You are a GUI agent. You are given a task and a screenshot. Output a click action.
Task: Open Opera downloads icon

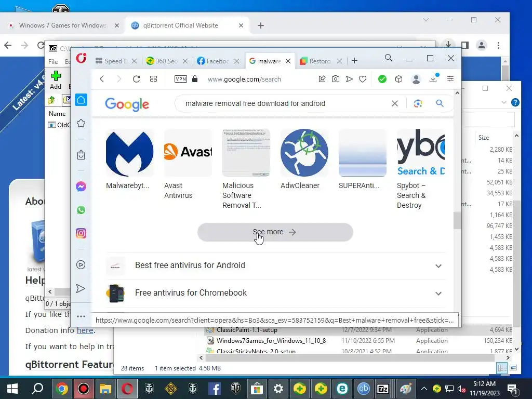(x=433, y=78)
